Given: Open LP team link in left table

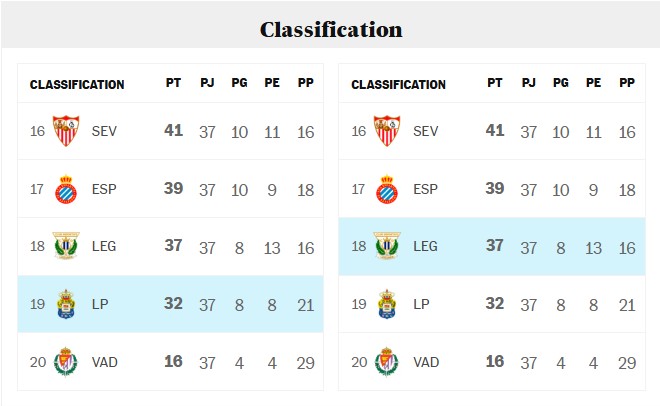Looking at the screenshot, I should point(100,304).
